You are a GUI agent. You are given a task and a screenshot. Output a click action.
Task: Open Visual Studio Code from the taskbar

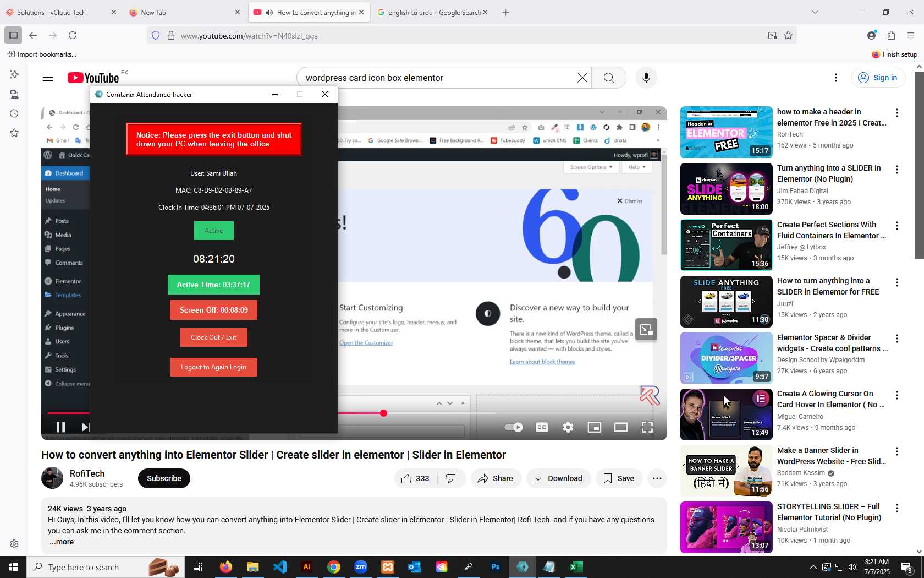[280, 567]
